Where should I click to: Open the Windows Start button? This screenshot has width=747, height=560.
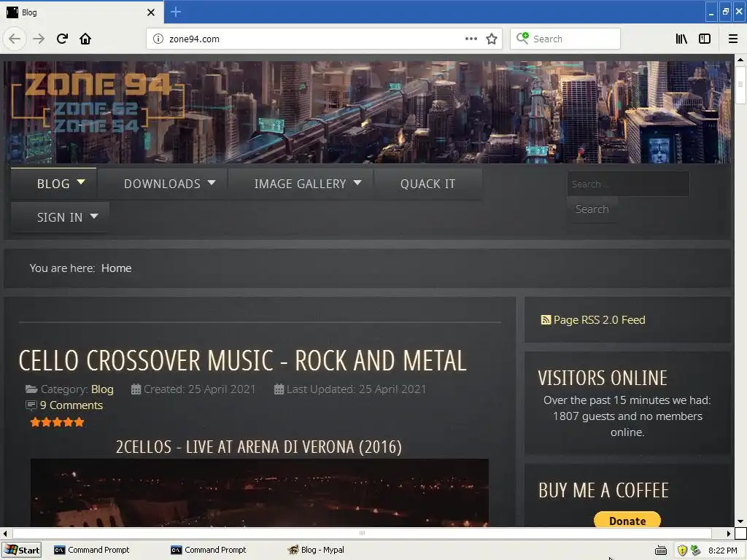click(22, 550)
